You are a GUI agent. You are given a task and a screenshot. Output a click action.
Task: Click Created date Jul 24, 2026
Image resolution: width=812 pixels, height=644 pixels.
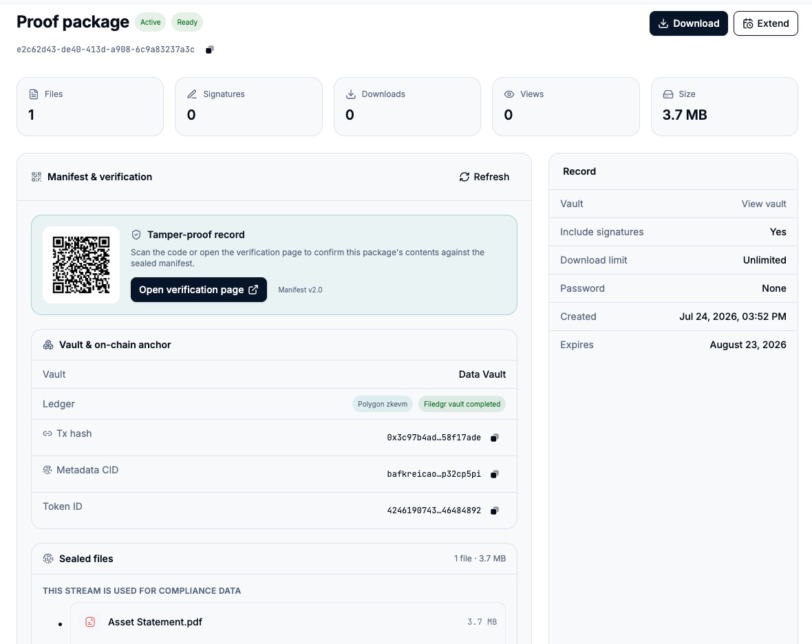[733, 316]
